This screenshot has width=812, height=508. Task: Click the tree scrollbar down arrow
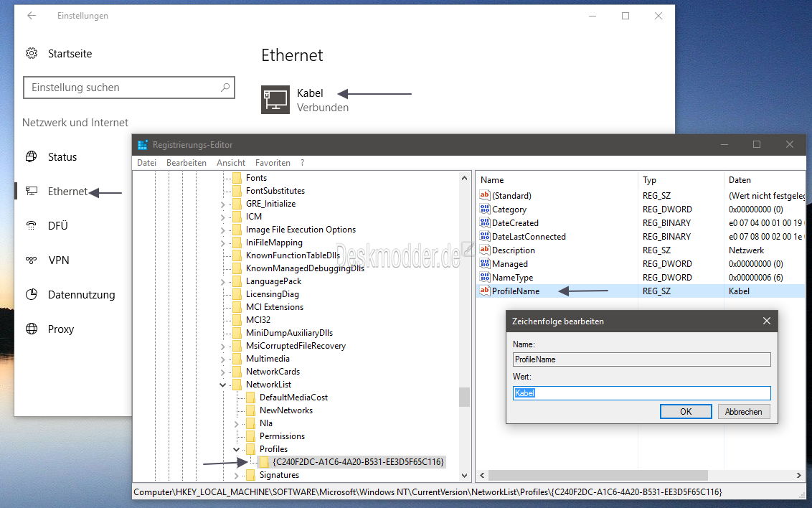pos(464,476)
